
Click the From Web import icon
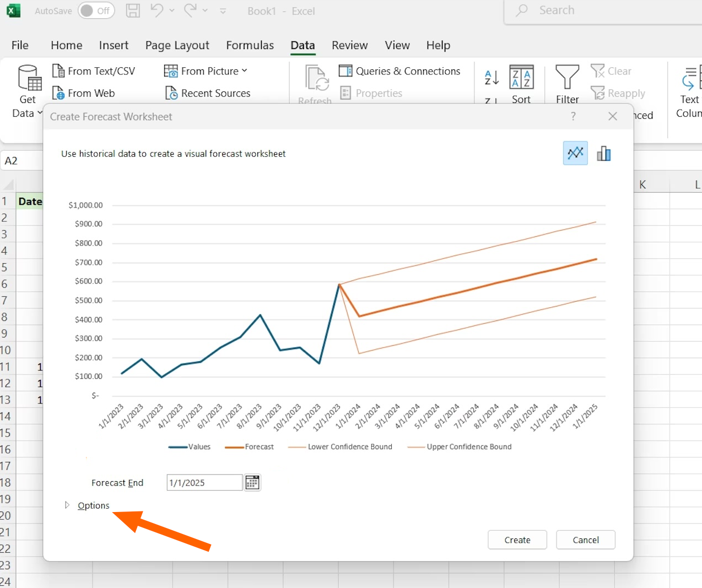coord(58,92)
